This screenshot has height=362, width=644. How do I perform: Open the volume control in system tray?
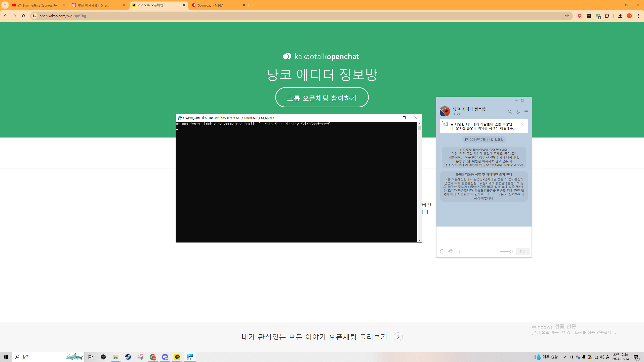point(602,357)
